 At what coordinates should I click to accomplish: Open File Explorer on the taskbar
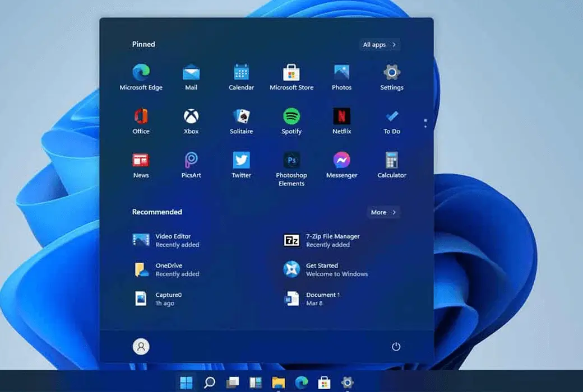279,382
